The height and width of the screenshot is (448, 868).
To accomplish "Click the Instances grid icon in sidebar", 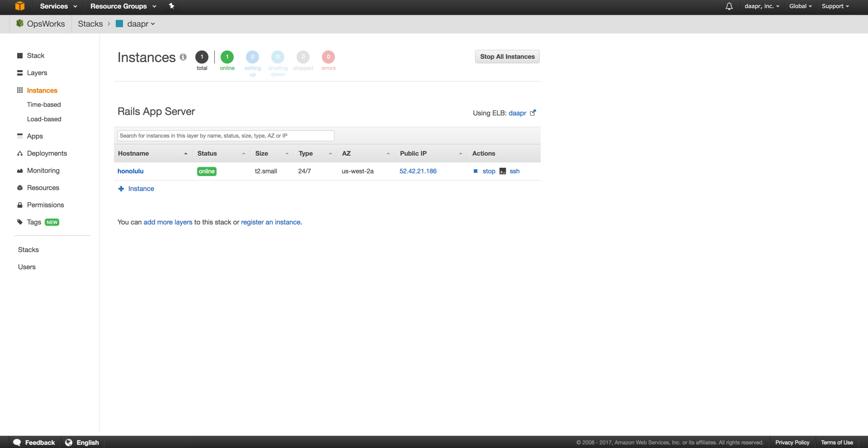I will click(20, 90).
